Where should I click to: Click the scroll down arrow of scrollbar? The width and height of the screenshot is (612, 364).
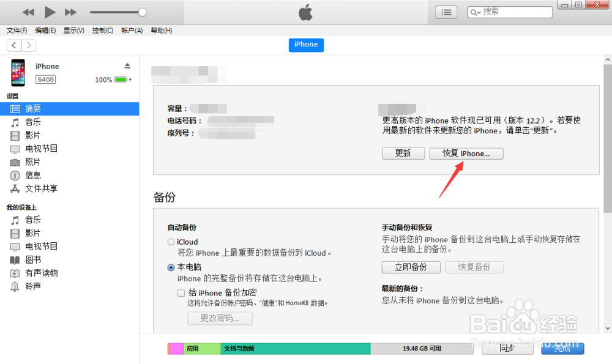coord(608,329)
